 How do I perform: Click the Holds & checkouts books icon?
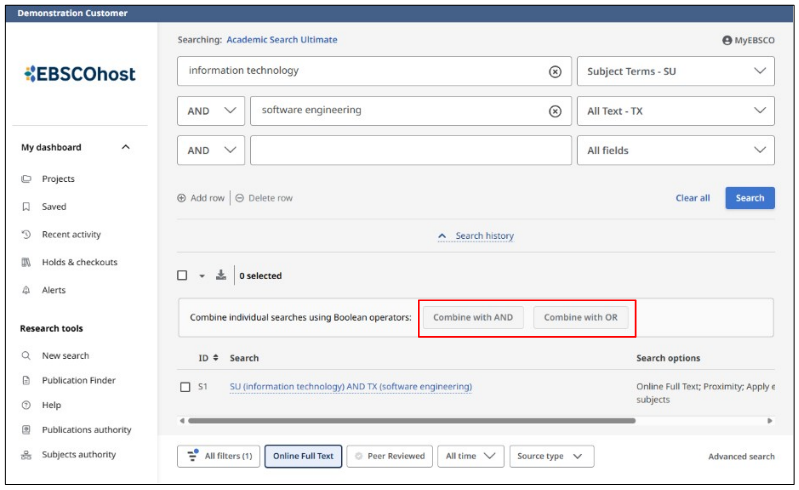coord(26,262)
